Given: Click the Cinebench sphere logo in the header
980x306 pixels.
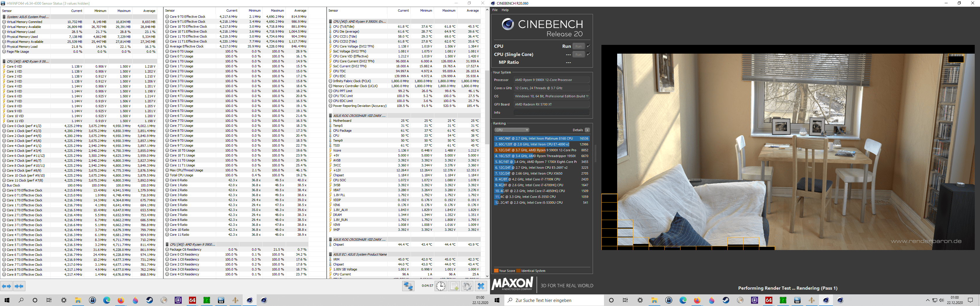Looking at the screenshot, I should click(x=508, y=24).
